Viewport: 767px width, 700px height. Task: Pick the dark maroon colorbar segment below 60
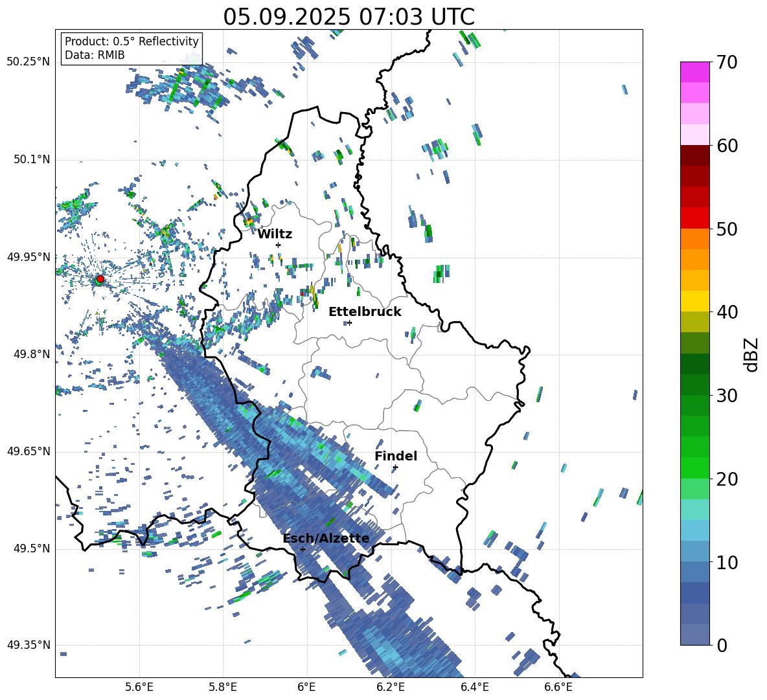tap(694, 155)
